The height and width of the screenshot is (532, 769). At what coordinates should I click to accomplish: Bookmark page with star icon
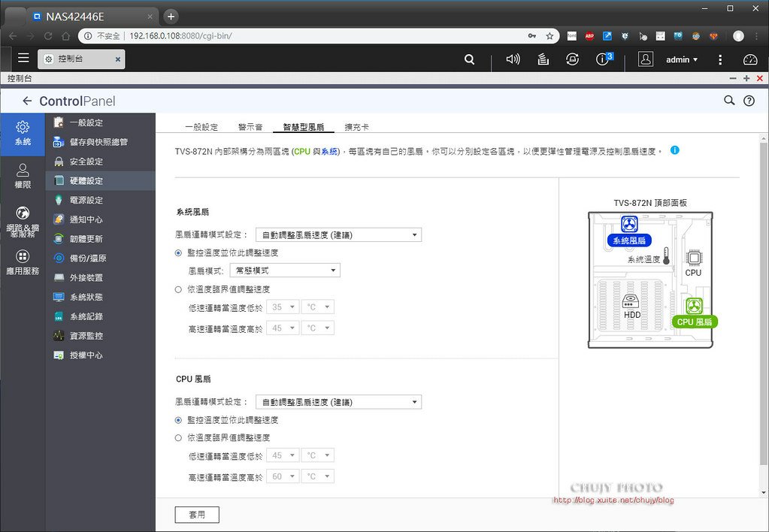pyautogui.click(x=550, y=36)
